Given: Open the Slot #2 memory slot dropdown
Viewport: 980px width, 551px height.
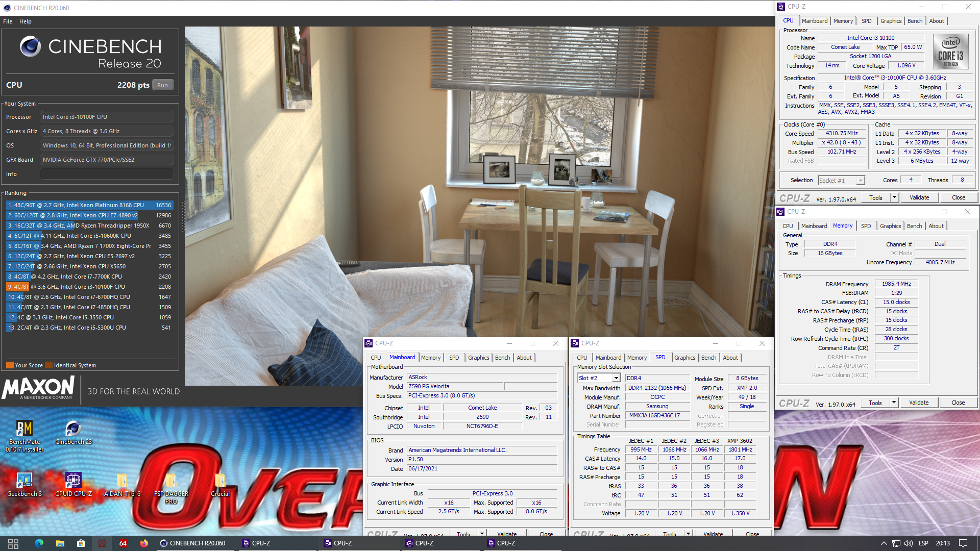Looking at the screenshot, I should point(599,378).
